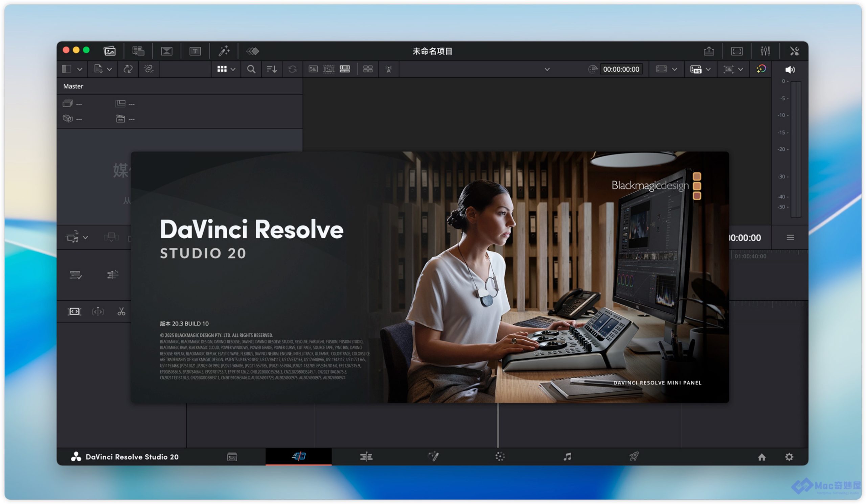
Task: Click the Quick Export share icon
Action: click(x=709, y=51)
